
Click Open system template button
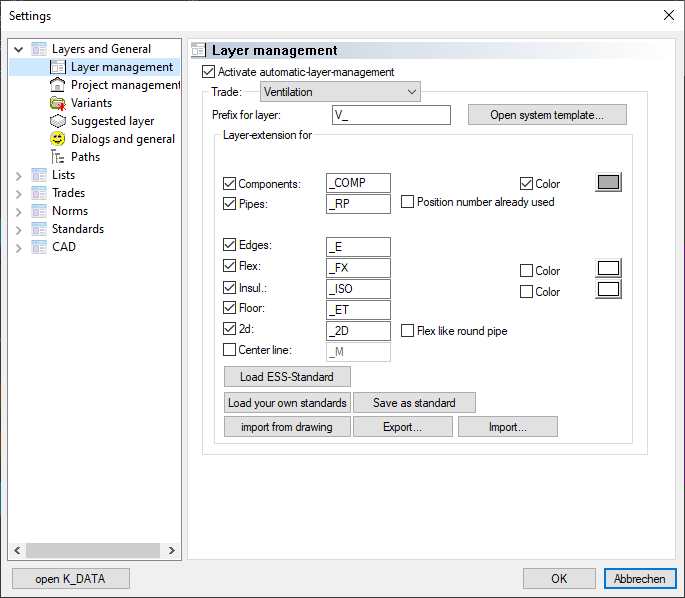[x=547, y=115]
